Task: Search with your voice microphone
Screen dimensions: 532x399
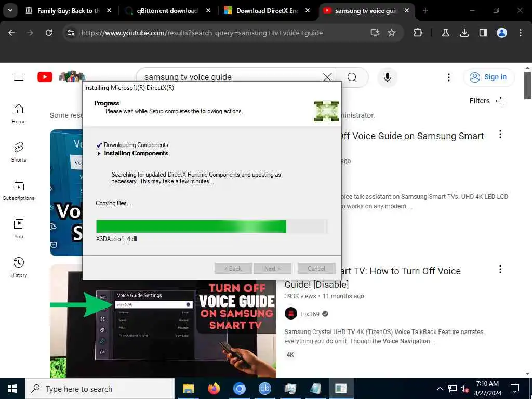Action: [388, 77]
